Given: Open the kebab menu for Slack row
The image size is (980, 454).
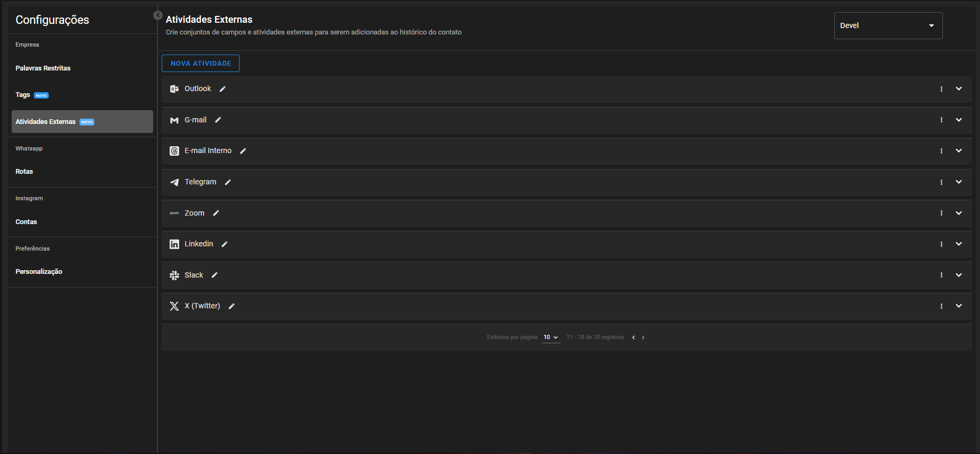Looking at the screenshot, I should click(x=941, y=275).
